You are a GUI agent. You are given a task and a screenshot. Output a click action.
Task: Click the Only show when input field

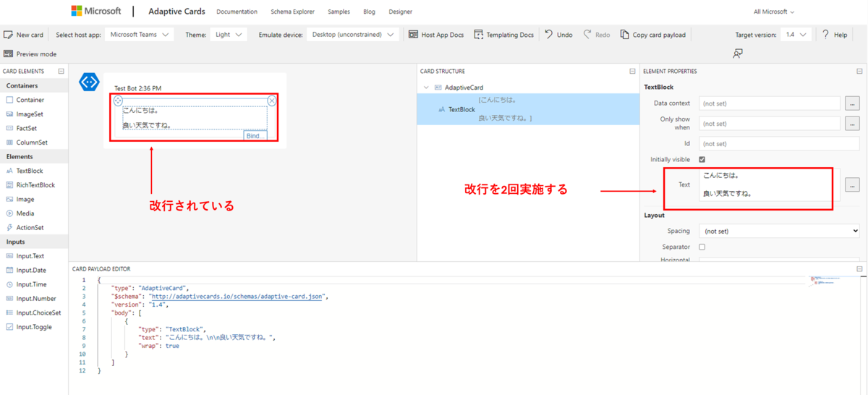coord(769,124)
